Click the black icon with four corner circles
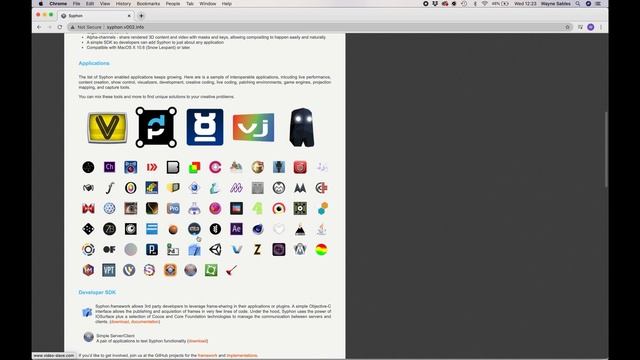This screenshot has height=360, width=640. 156,127
